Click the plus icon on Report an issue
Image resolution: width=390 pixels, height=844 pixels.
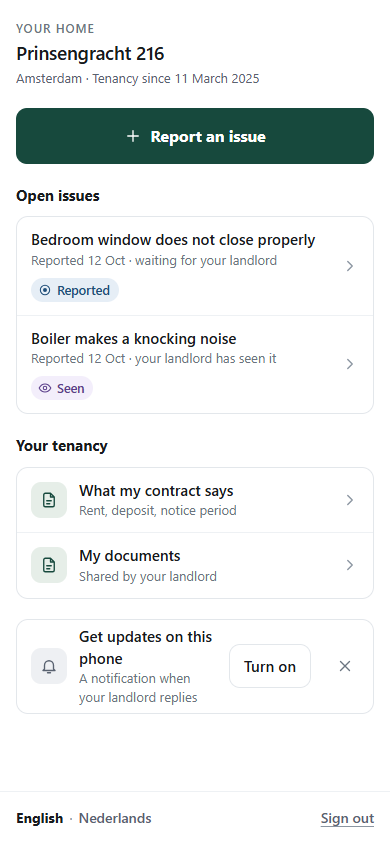click(132, 136)
